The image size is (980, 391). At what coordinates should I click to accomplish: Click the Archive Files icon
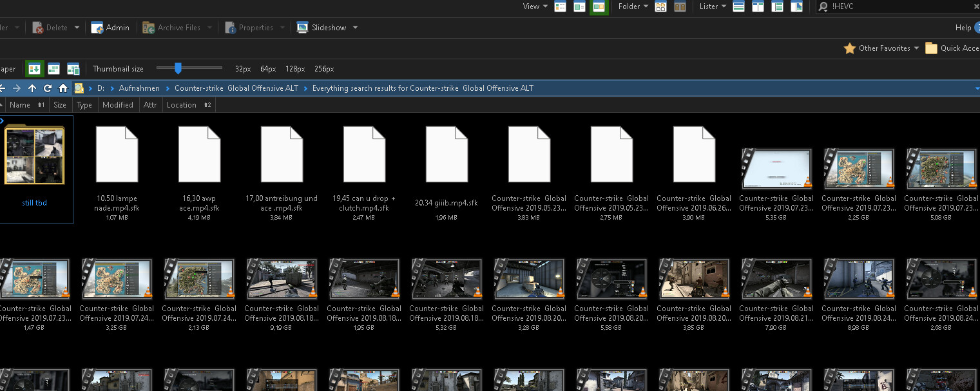(x=148, y=28)
